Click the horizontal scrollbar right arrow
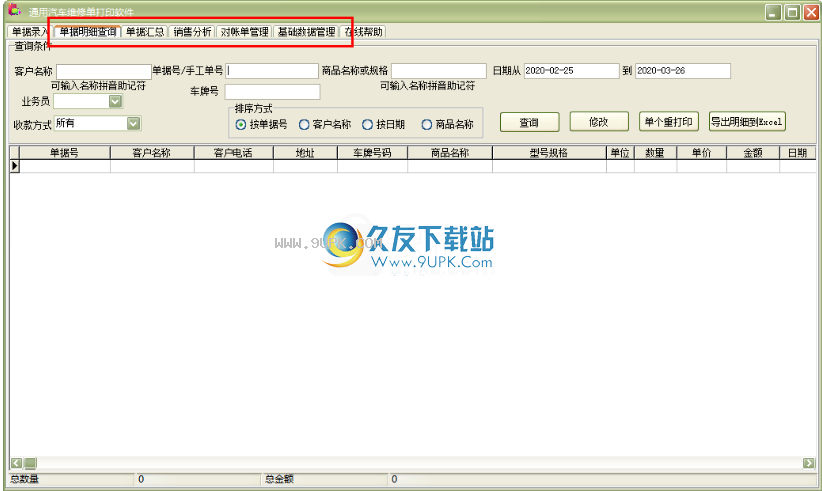The image size is (822, 491). pos(809,463)
